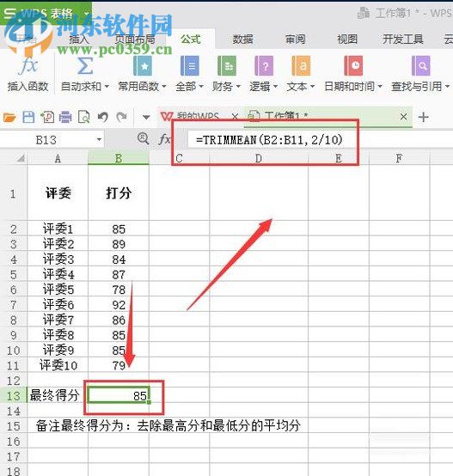The height and width of the screenshot is (476, 453).
Task: Click the Name Box showing B13
Action: tap(46, 140)
